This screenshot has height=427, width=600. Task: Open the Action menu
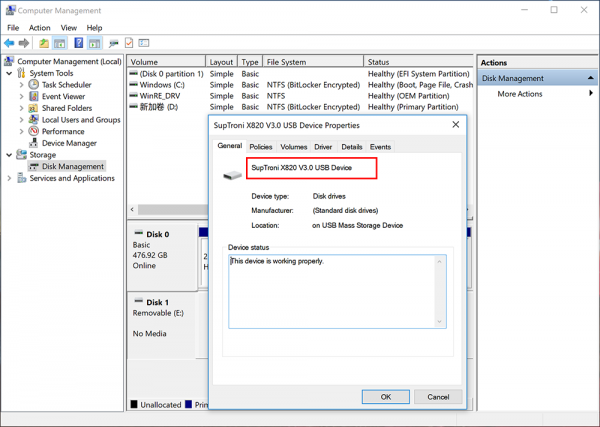[39, 28]
